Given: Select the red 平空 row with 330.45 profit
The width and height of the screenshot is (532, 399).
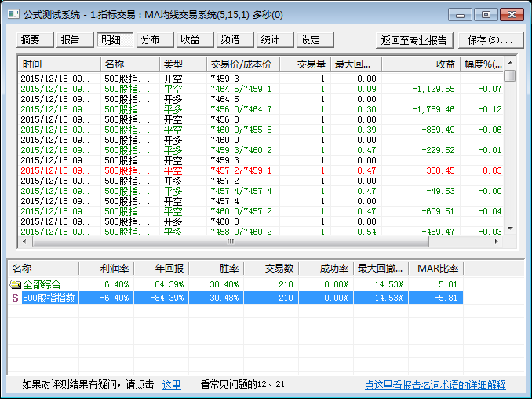Looking at the screenshot, I should pyautogui.click(x=235, y=170).
